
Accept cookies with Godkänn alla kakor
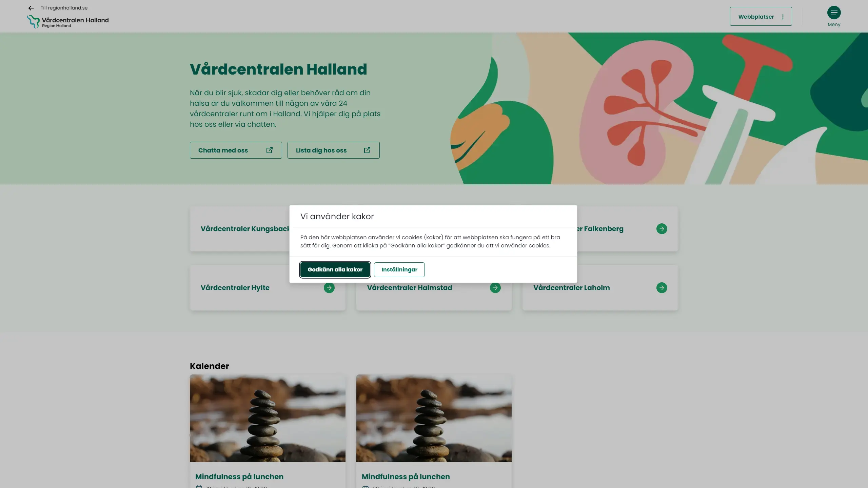tap(335, 270)
